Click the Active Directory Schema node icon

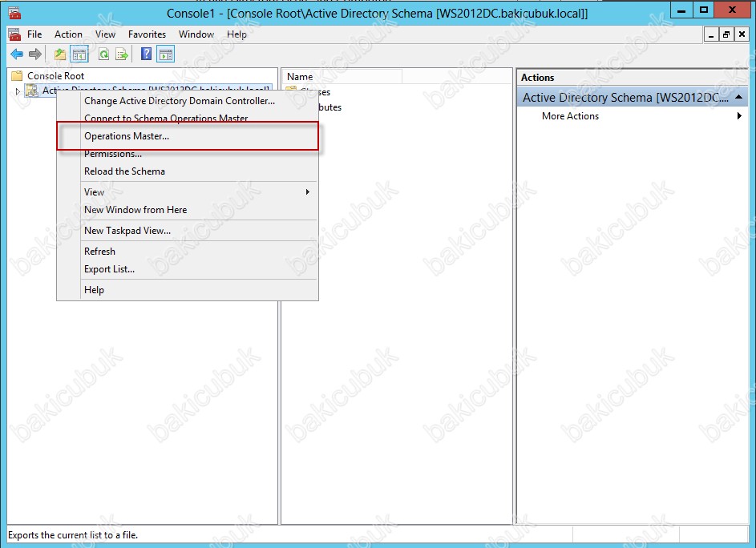(x=32, y=90)
